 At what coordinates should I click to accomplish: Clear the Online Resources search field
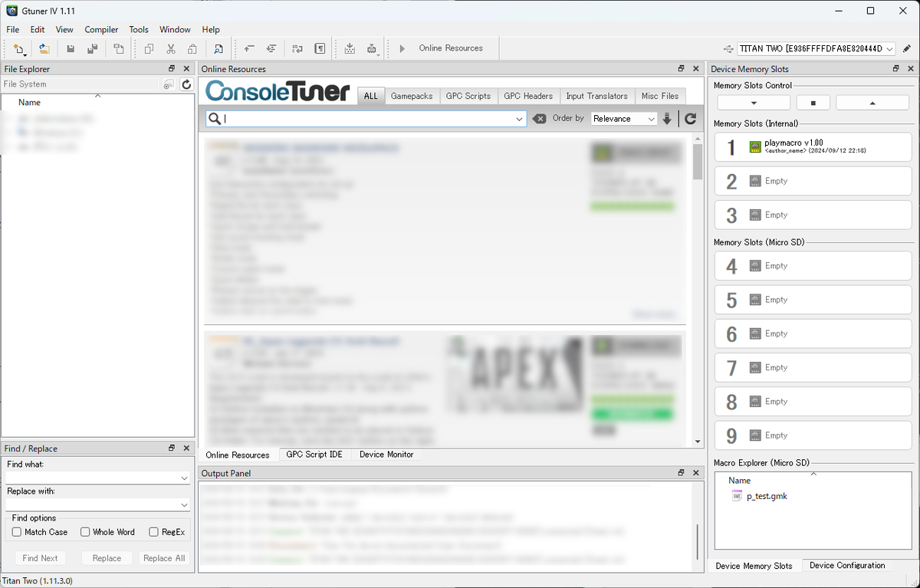540,119
